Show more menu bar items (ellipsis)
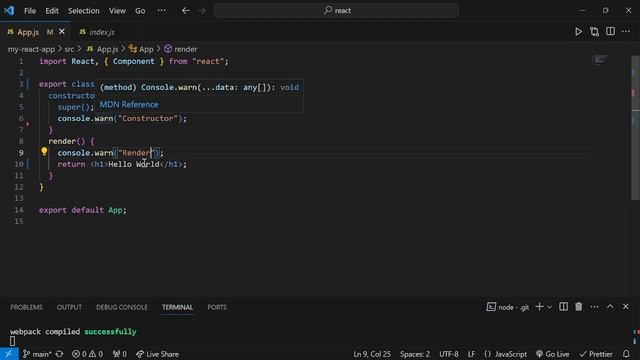 click(162, 11)
